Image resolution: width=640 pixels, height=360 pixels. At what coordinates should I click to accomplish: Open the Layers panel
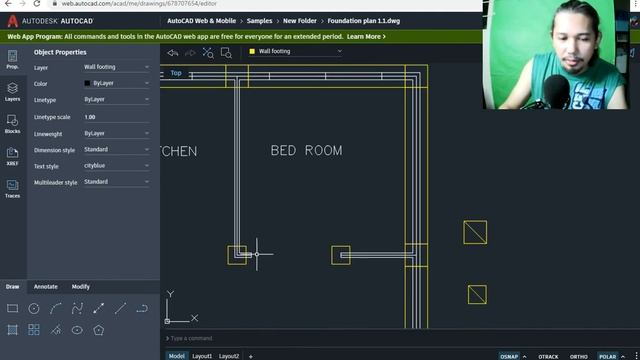coord(12,92)
